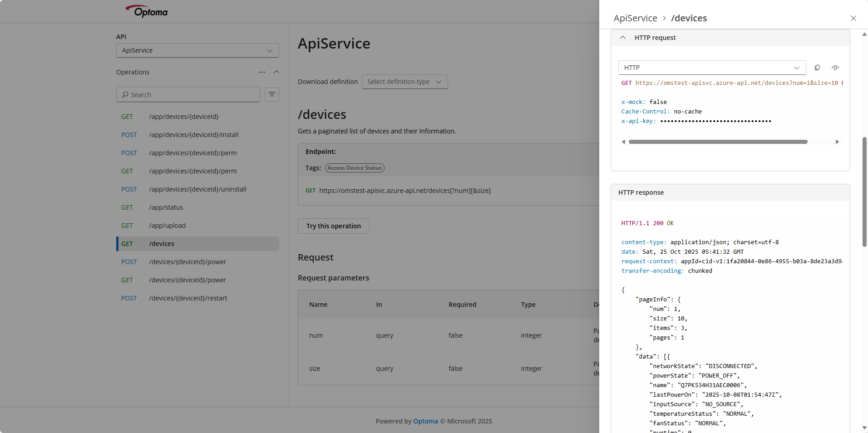Reveal the hidden API key with eye icon
Screen dimensions: 868x433
835,68
